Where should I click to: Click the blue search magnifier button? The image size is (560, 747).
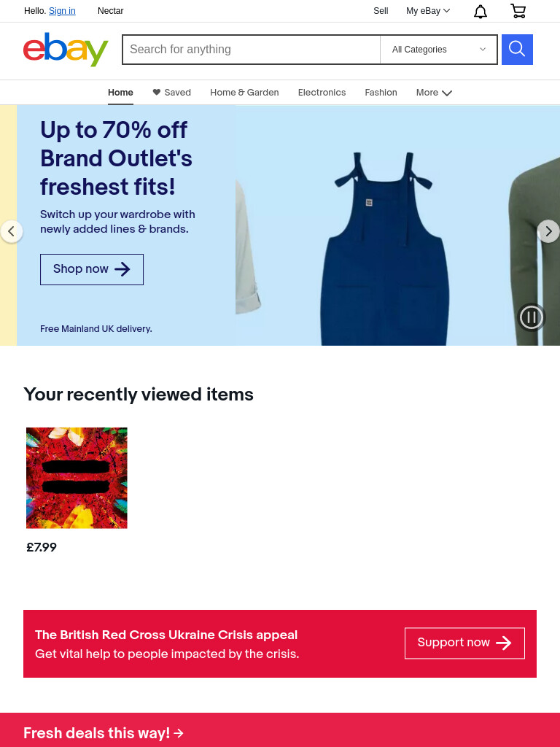pos(517,50)
